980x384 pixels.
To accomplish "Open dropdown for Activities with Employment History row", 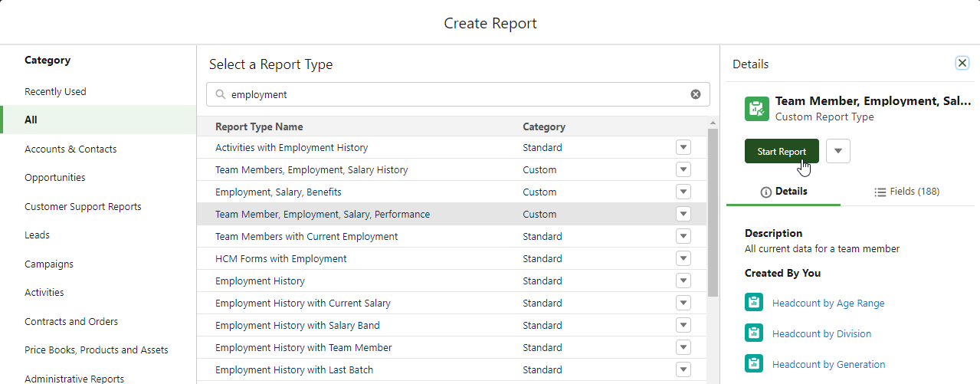I will coord(683,147).
